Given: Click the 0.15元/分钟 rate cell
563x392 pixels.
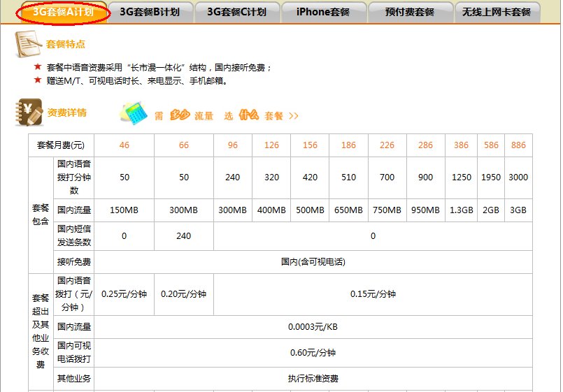Looking at the screenshot, I should (373, 294).
